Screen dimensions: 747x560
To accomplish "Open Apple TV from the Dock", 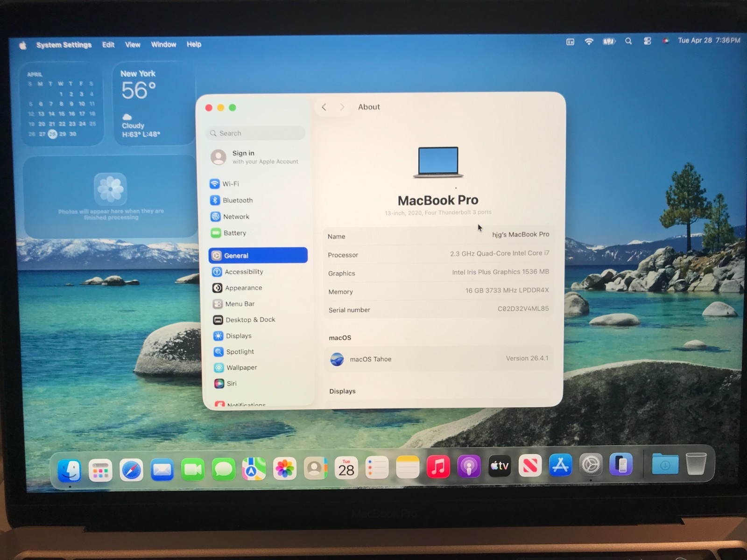I will click(x=500, y=465).
